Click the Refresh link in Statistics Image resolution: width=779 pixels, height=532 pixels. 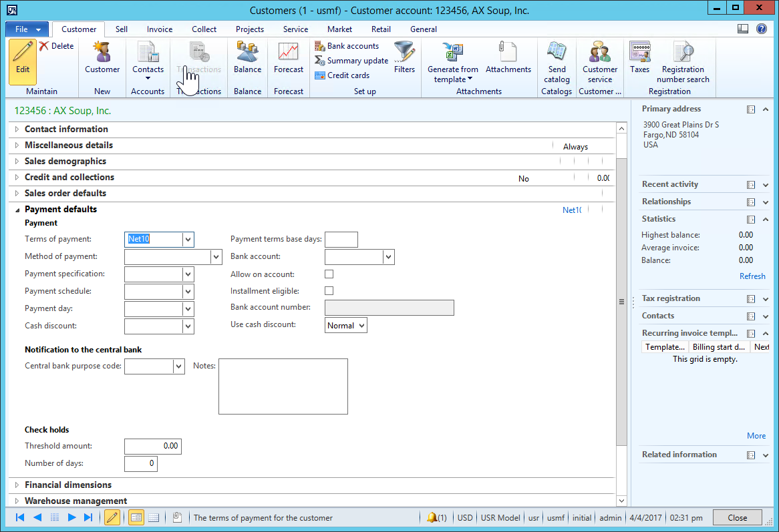752,276
